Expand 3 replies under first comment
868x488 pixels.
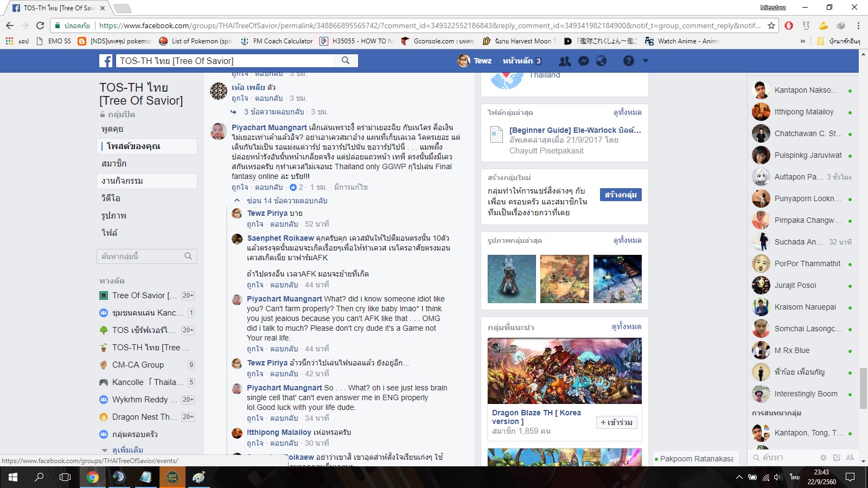[x=273, y=112]
